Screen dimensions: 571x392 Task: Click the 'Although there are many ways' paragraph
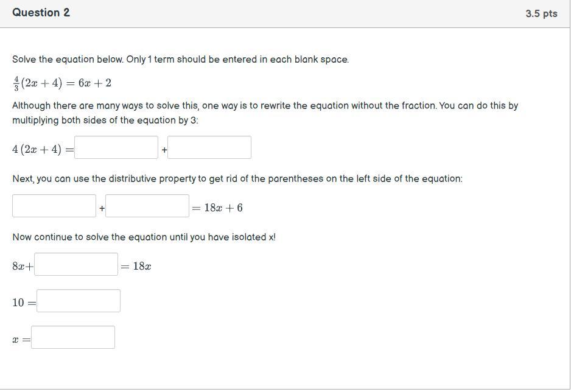coord(265,113)
